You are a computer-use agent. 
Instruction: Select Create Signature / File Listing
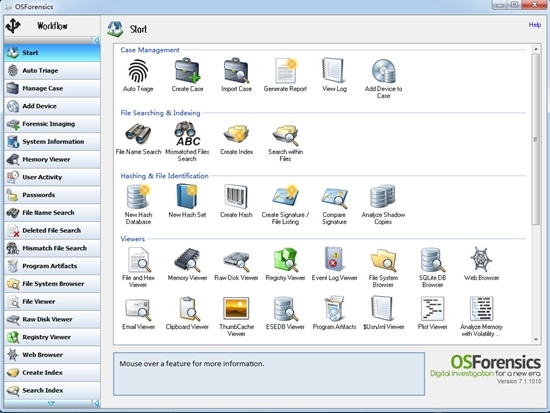(x=286, y=197)
